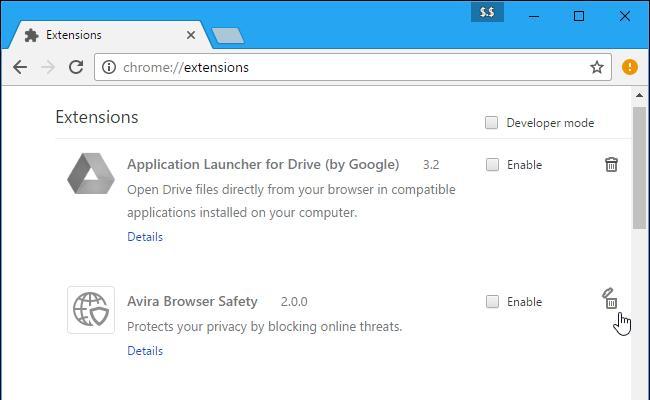Click the vertical scrollbar thumb
This screenshot has height=400, width=650.
(x=639, y=168)
